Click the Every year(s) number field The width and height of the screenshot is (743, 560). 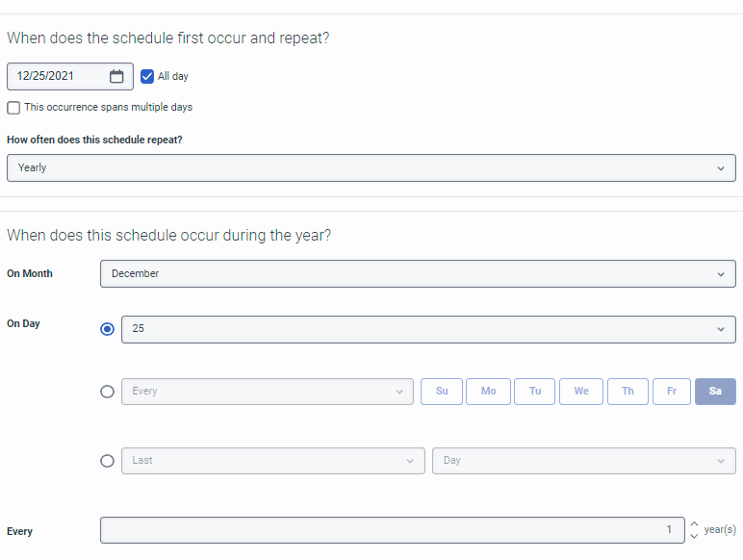pos(392,530)
